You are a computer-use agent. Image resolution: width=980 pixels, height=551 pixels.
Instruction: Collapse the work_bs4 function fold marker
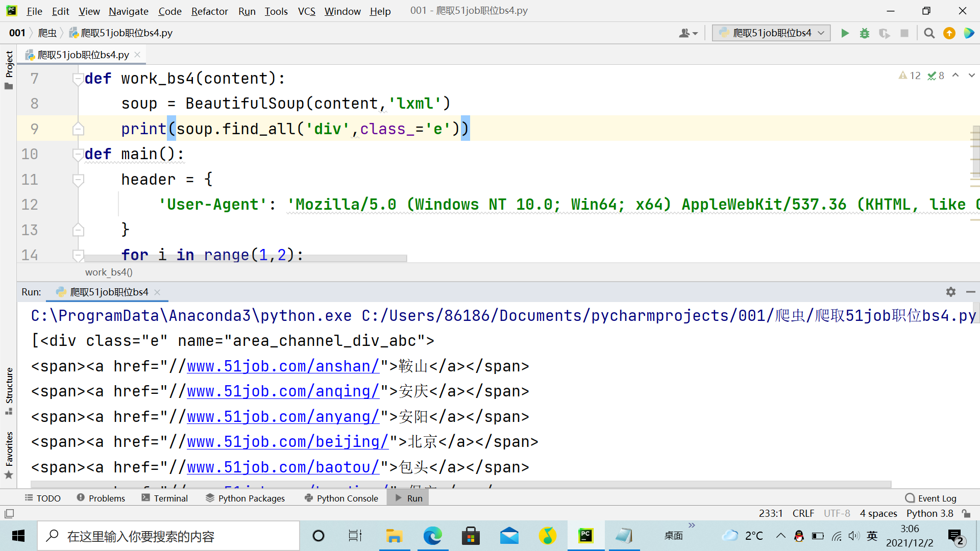(x=78, y=79)
